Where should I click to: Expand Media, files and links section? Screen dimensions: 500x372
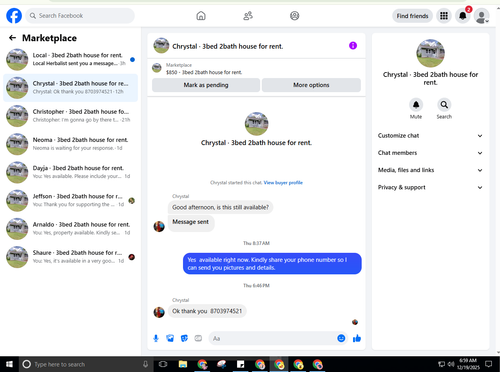coord(430,170)
